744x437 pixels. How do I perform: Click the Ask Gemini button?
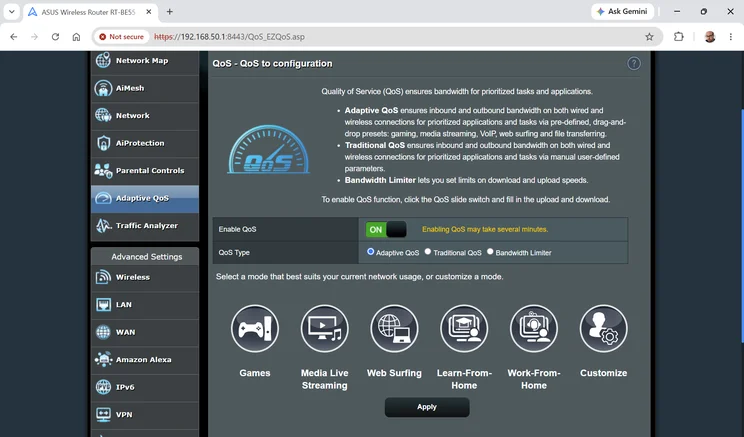[622, 11]
